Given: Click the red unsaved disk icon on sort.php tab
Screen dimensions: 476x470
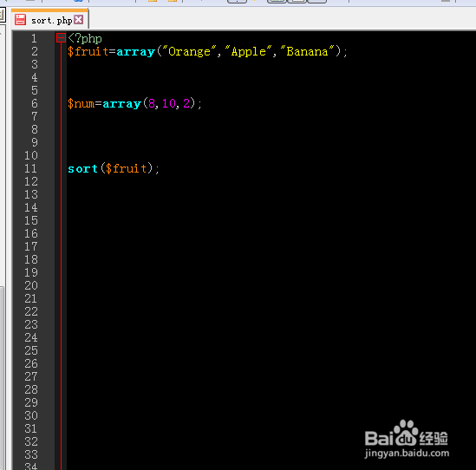Looking at the screenshot, I should point(20,20).
